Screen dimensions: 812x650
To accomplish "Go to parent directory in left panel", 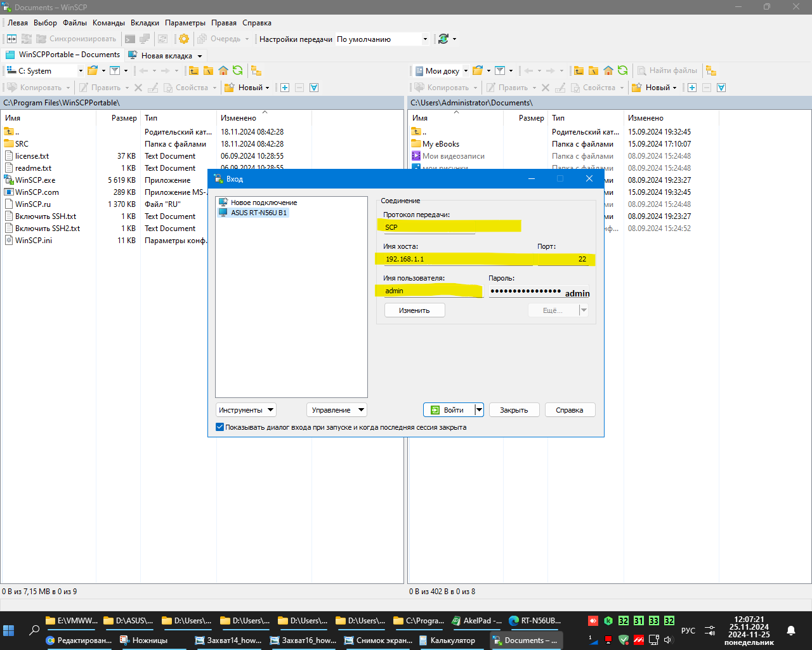I will [x=194, y=70].
